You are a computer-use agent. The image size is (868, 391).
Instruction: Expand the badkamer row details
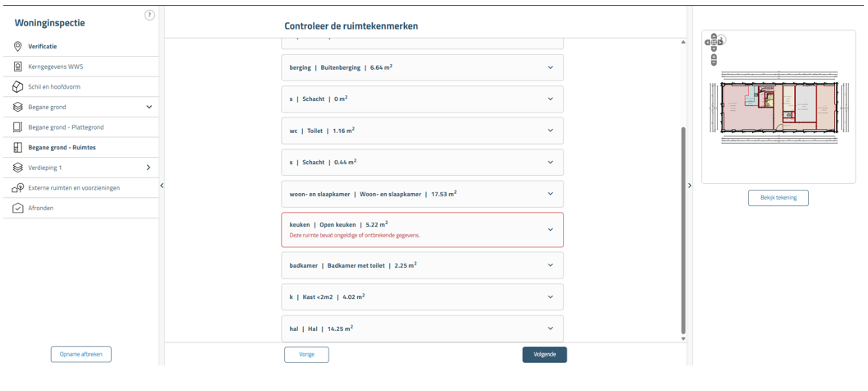pyautogui.click(x=550, y=265)
